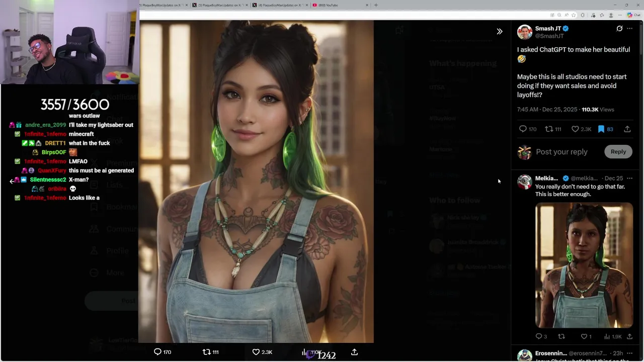This screenshot has height=362, width=644.
Task: Click the Grok icon beside Smash JT's post
Action: pos(619,29)
